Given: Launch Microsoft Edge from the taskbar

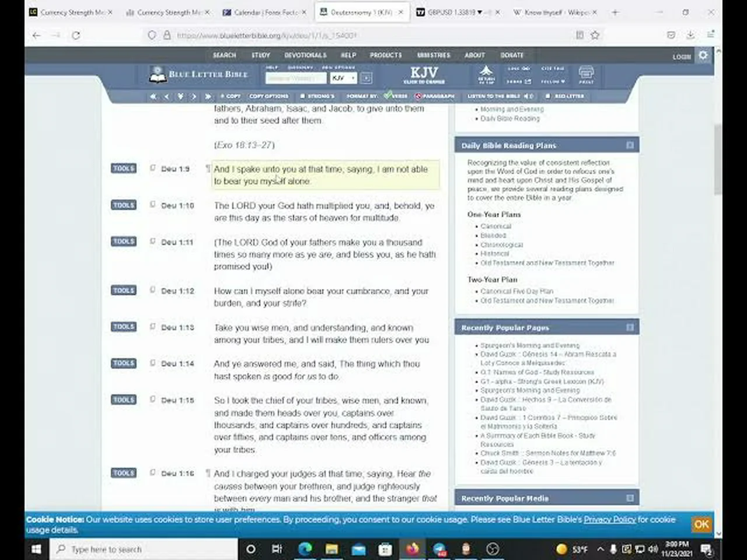Looking at the screenshot, I should click(x=305, y=549).
